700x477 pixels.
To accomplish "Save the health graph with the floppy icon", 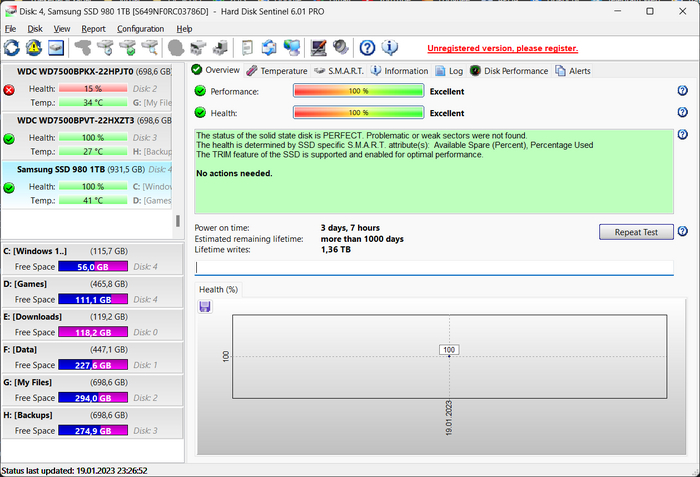I will pos(205,306).
